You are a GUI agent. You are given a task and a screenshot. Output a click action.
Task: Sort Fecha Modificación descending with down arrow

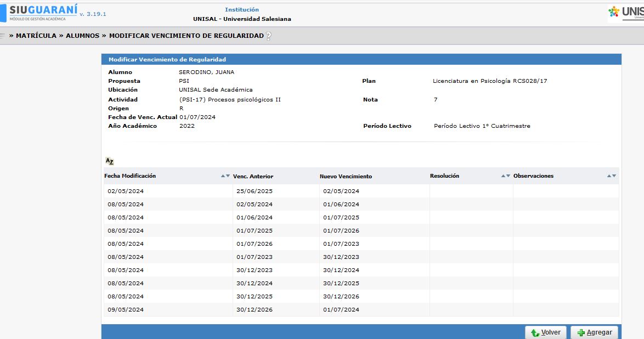click(x=228, y=176)
